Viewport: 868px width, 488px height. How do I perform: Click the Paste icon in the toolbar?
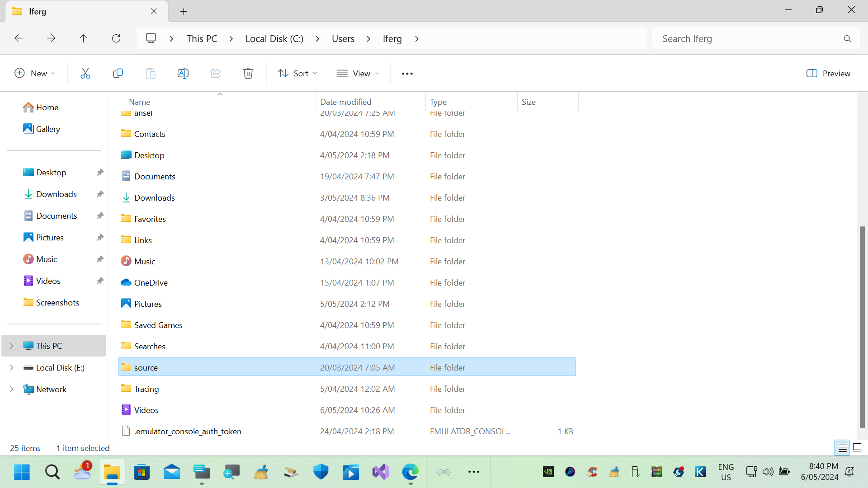[x=151, y=73]
